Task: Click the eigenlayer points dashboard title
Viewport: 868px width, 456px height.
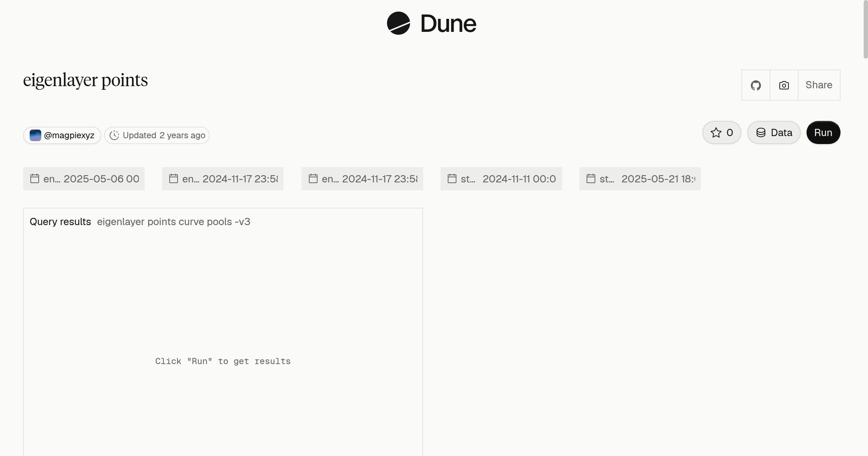Action: coord(85,80)
